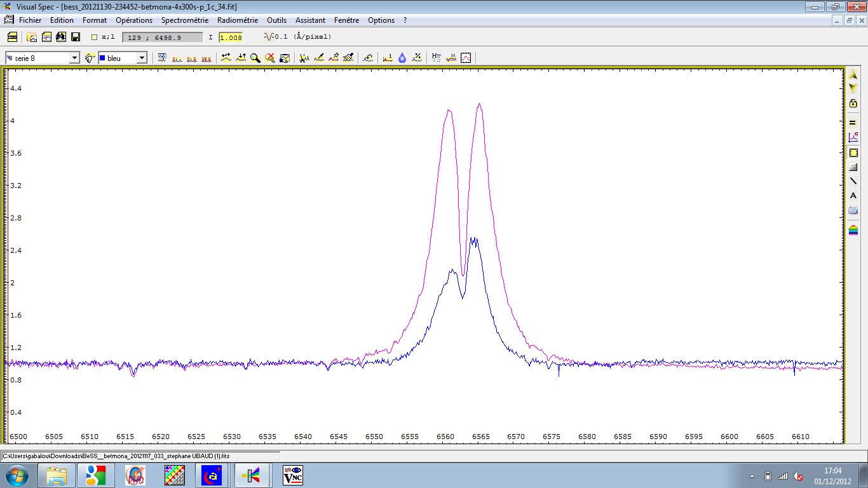The width and height of the screenshot is (868, 488).
Task: Click the yellow intensity field showing 1.008
Action: (231, 37)
